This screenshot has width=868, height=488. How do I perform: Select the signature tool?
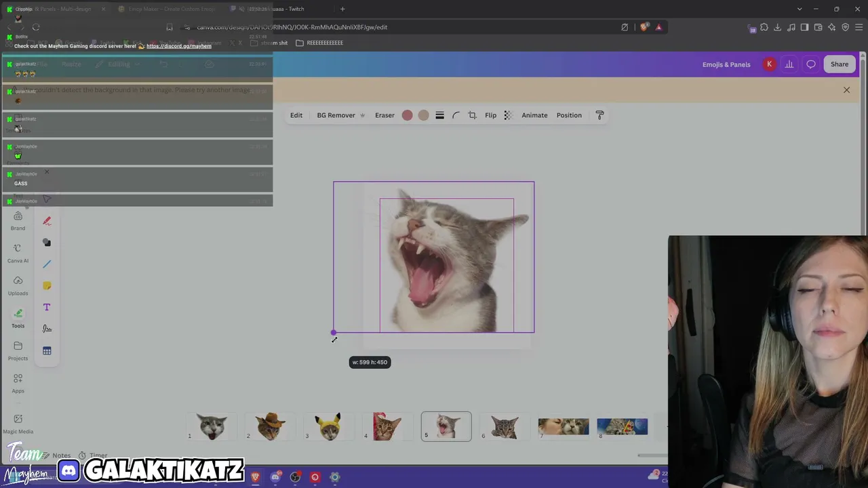click(x=47, y=329)
